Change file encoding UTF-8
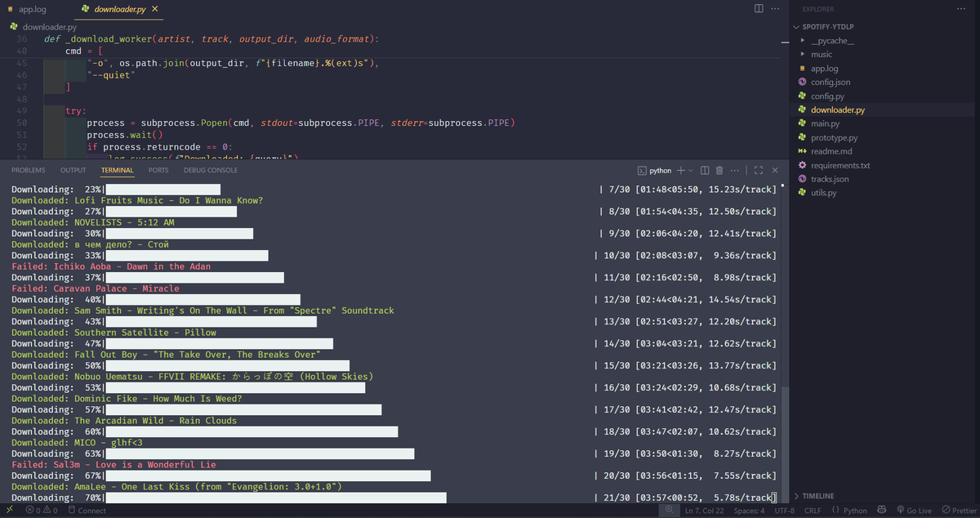Viewport: 980px width, 518px height. tap(785, 511)
